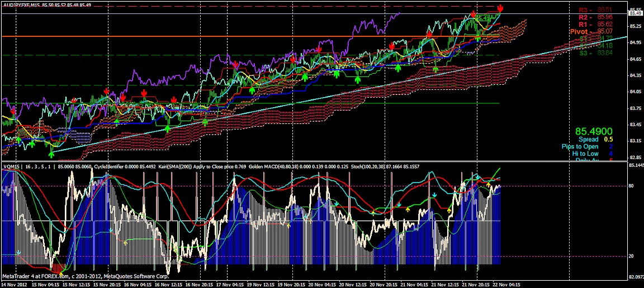Click the Pips to Open readout
The image size is (644, 288).
(x=588, y=146)
